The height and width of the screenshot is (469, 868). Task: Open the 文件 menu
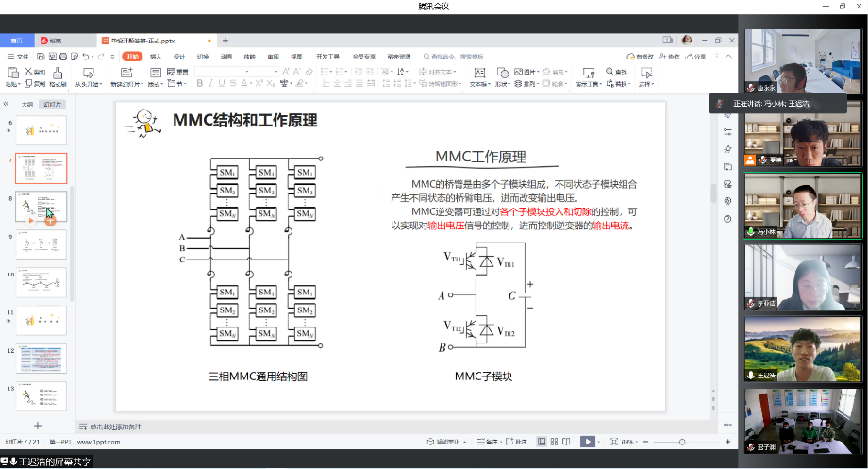pos(17,57)
